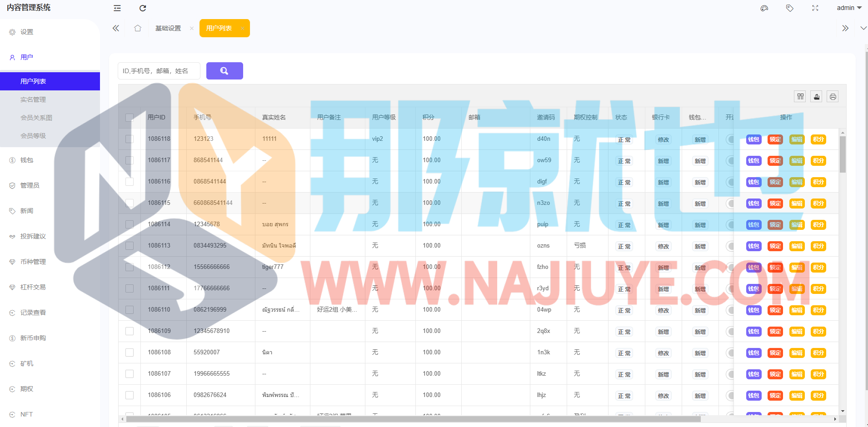Collapse the sidebar with the menu icon
Viewport: 868px width, 427px height.
pos(117,8)
